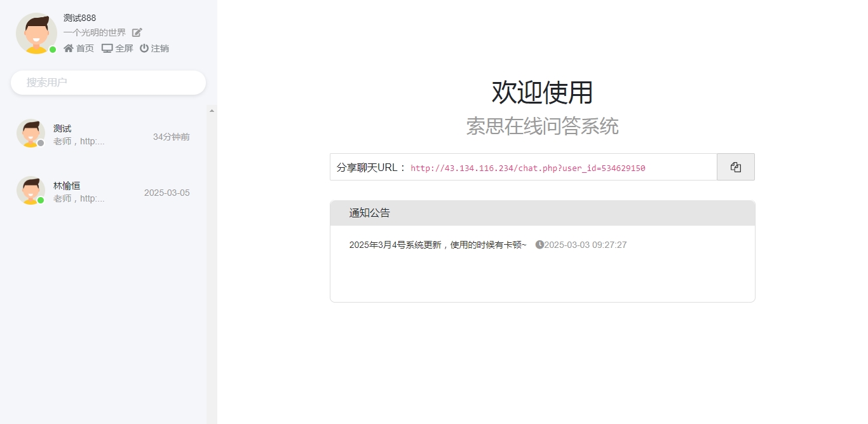This screenshot has width=868, height=424.
Task: Click the power icon for 注销
Action: pos(144,48)
